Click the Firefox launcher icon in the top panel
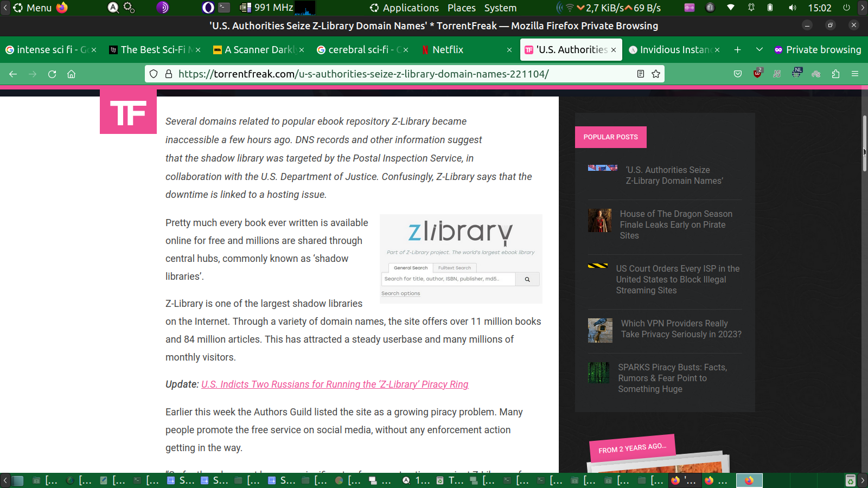Screen dimensions: 868x488 62,8
